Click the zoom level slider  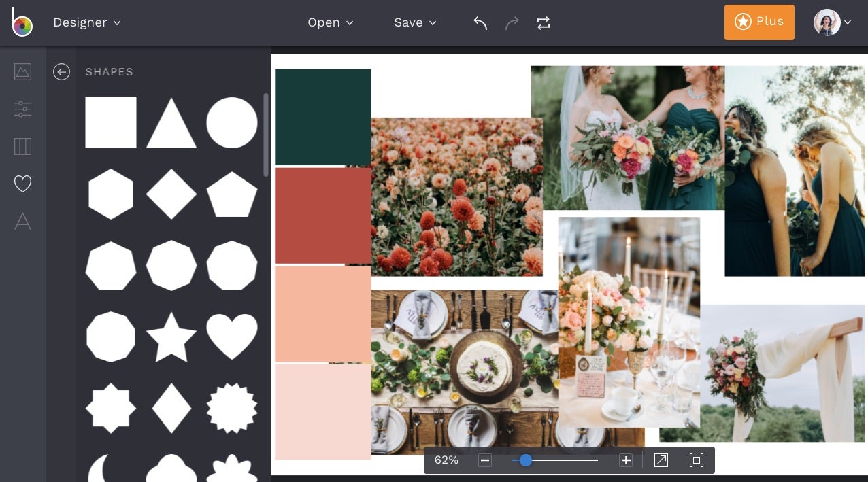[x=525, y=460]
